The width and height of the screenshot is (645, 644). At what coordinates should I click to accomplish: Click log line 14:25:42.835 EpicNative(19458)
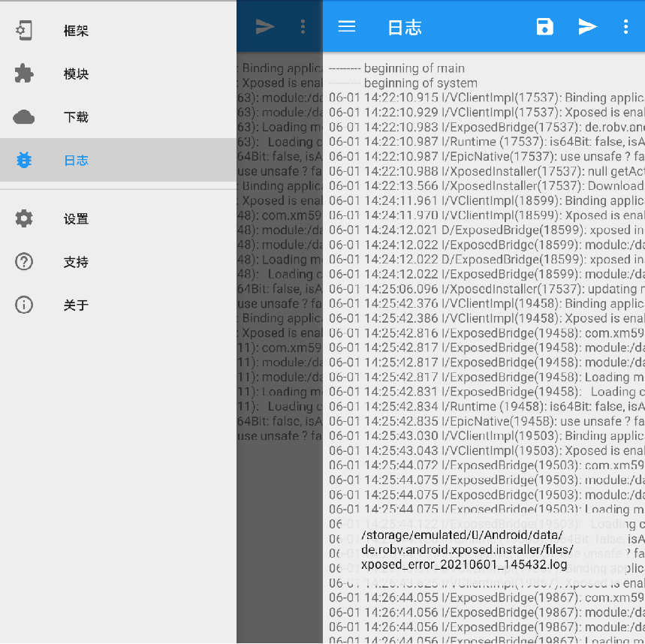[487, 422]
